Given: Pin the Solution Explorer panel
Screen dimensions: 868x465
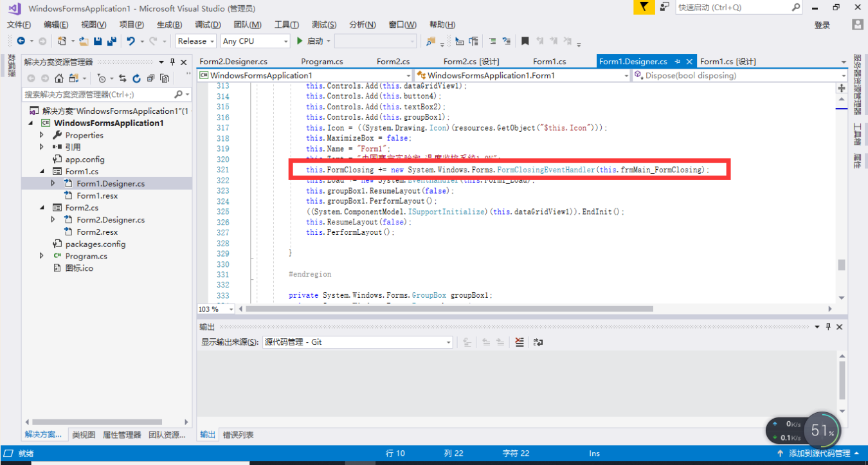Looking at the screenshot, I should (x=172, y=62).
